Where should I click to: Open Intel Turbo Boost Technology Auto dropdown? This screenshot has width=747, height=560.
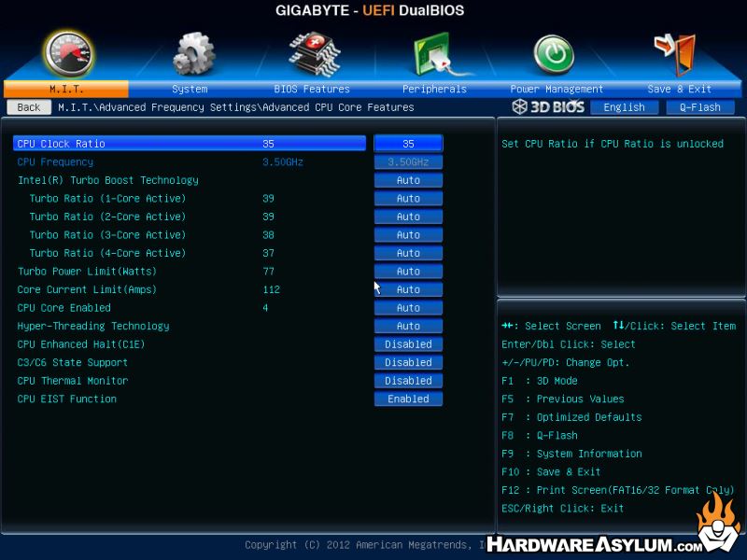(x=408, y=180)
